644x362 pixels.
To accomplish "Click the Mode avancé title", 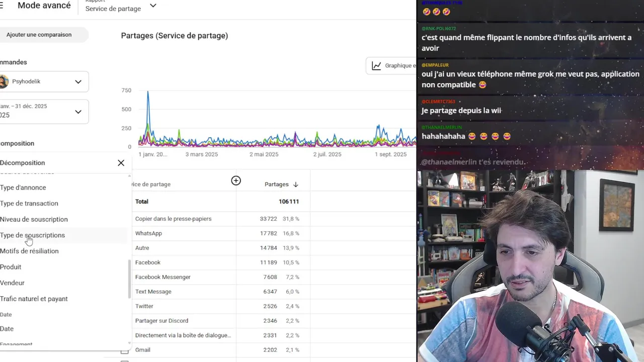I will pyautogui.click(x=44, y=6).
